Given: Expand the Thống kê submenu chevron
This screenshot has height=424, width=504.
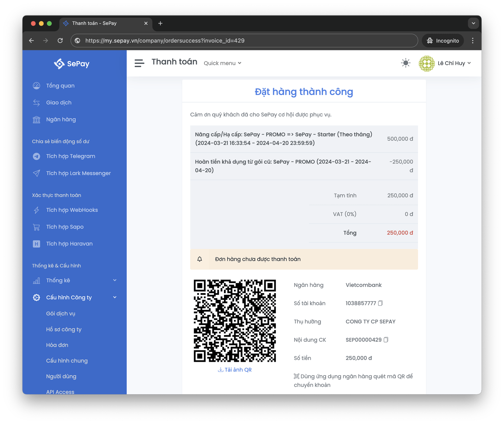Looking at the screenshot, I should [x=115, y=280].
